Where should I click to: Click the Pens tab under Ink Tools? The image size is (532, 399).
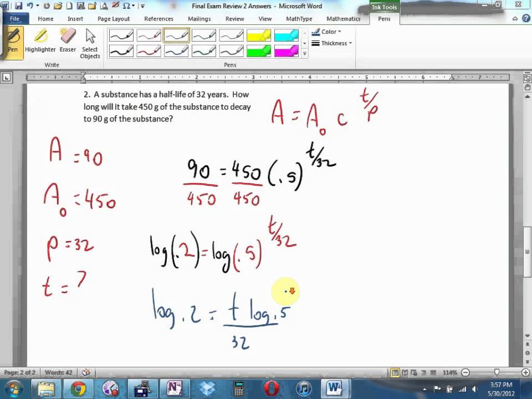384,19
